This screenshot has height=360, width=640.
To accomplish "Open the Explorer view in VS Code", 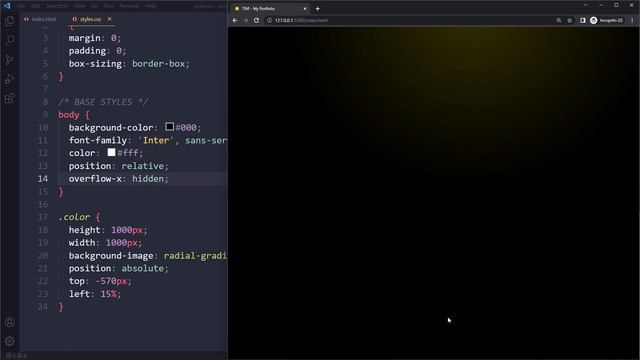I will click(x=9, y=21).
